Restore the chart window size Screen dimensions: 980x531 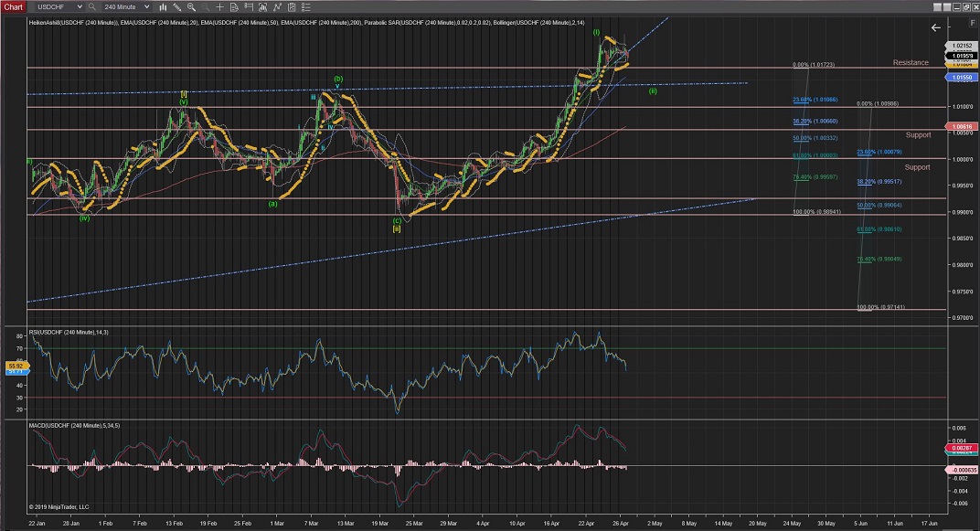click(965, 7)
